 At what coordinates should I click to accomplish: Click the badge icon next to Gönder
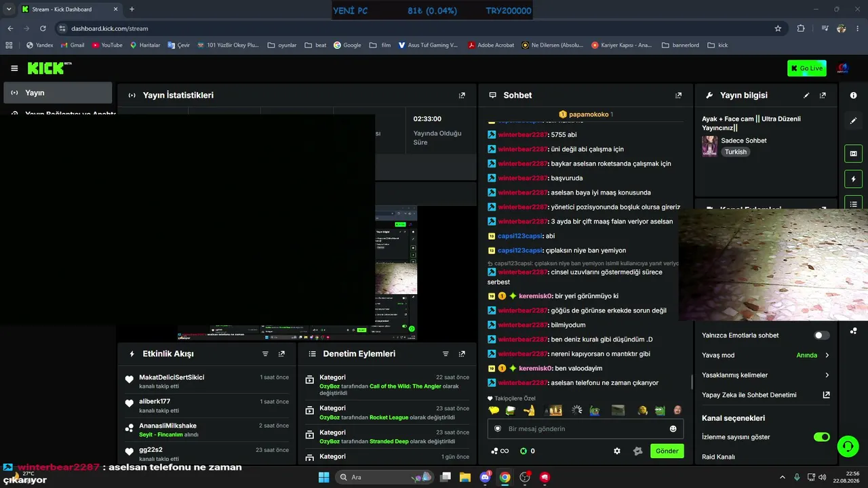tap(637, 451)
